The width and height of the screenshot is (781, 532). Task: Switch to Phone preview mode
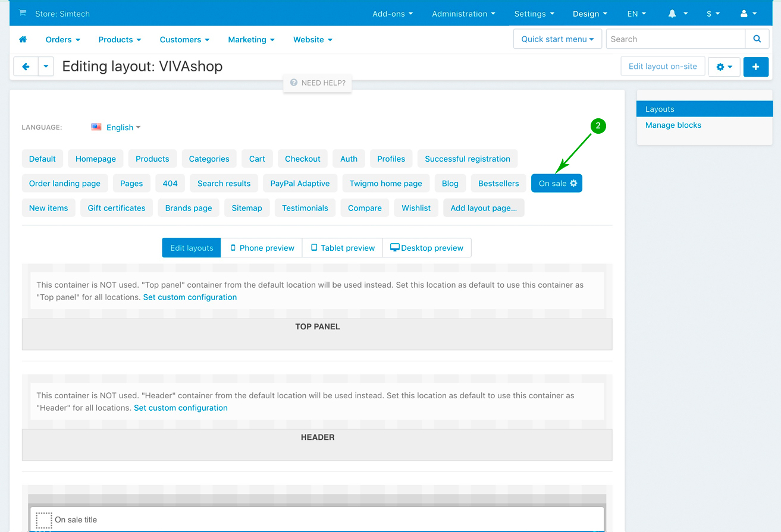(262, 248)
